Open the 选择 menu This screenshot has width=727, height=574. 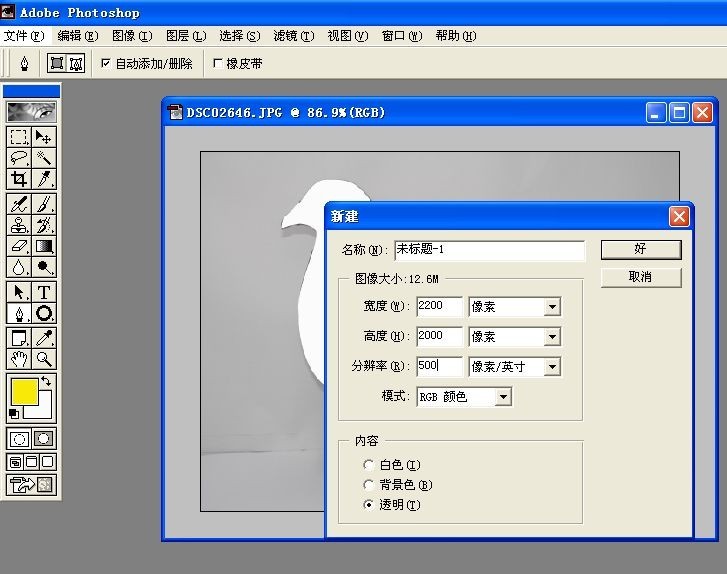coord(240,36)
